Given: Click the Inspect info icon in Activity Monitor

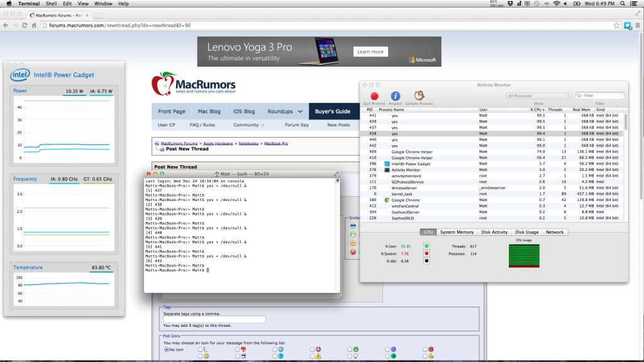Looking at the screenshot, I should click(x=395, y=96).
